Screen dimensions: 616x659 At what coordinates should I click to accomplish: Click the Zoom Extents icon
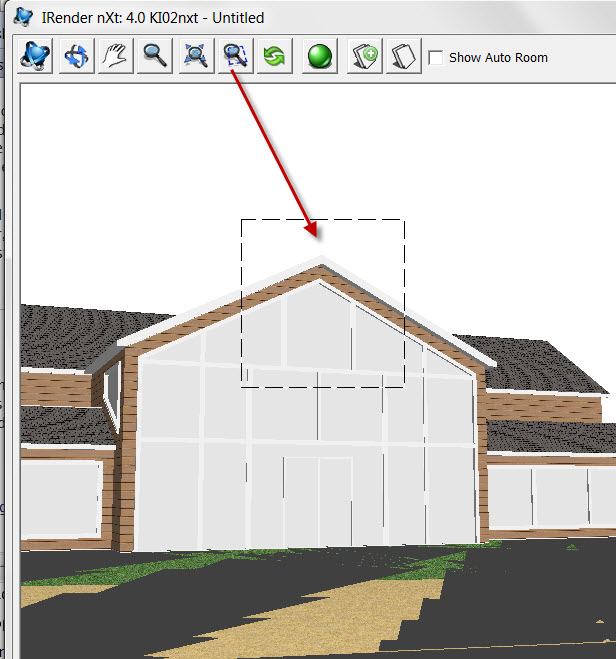coord(194,55)
